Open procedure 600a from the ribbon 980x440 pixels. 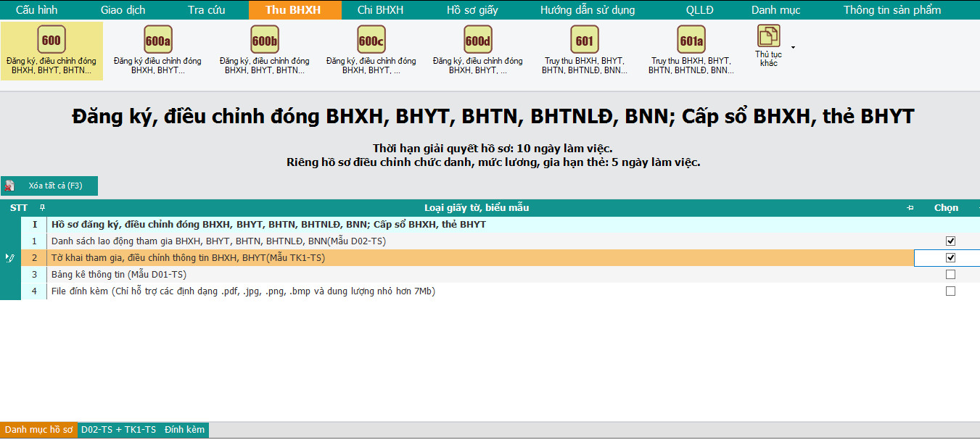[158, 41]
